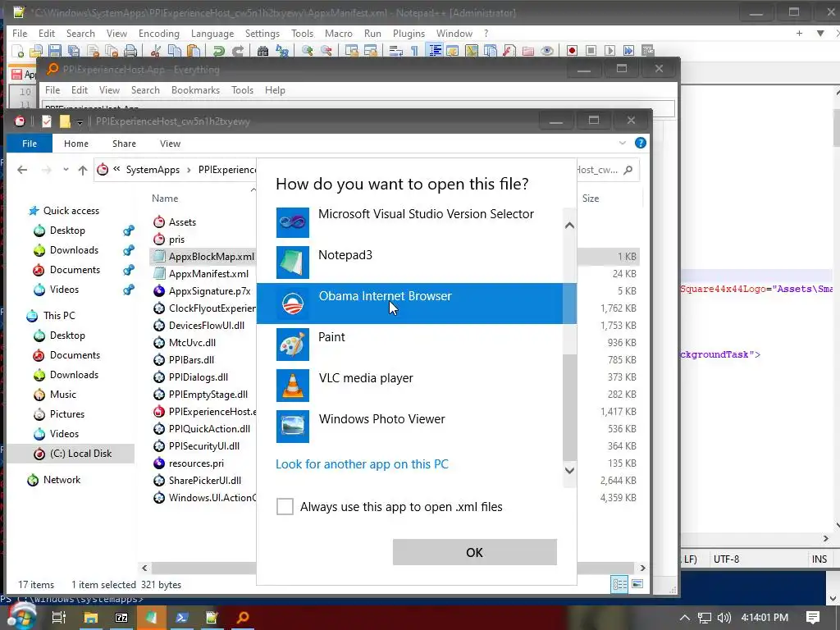Open the Assets folder
This screenshot has height=630, width=840.
182,221
